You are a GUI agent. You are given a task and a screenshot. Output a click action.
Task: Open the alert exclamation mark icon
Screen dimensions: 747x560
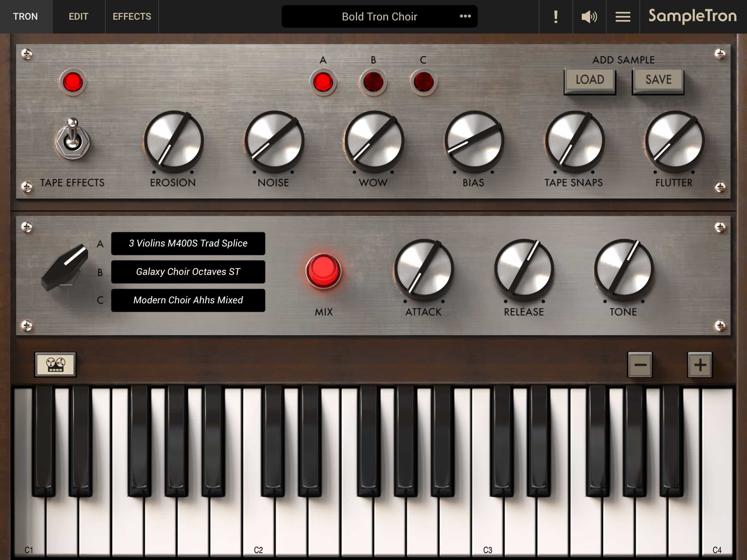click(556, 17)
